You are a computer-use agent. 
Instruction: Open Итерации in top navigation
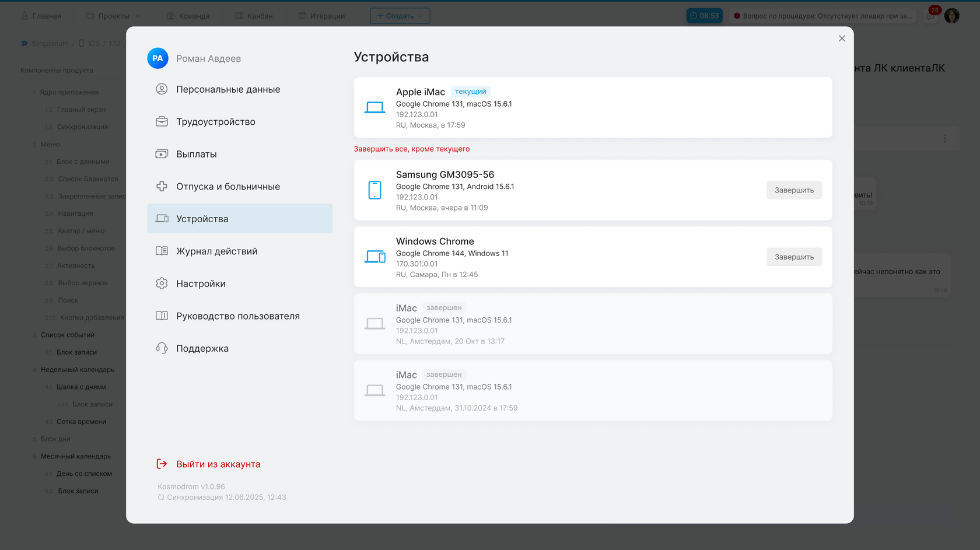[x=321, y=16]
